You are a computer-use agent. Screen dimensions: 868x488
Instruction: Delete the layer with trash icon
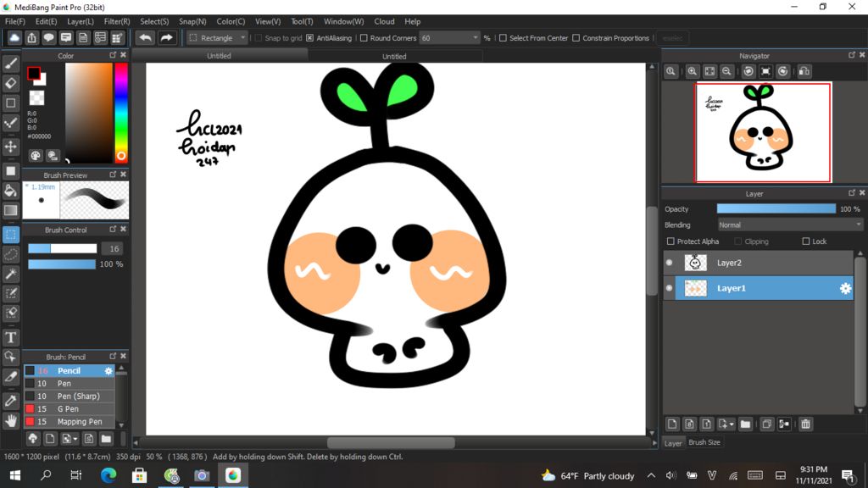pos(805,424)
